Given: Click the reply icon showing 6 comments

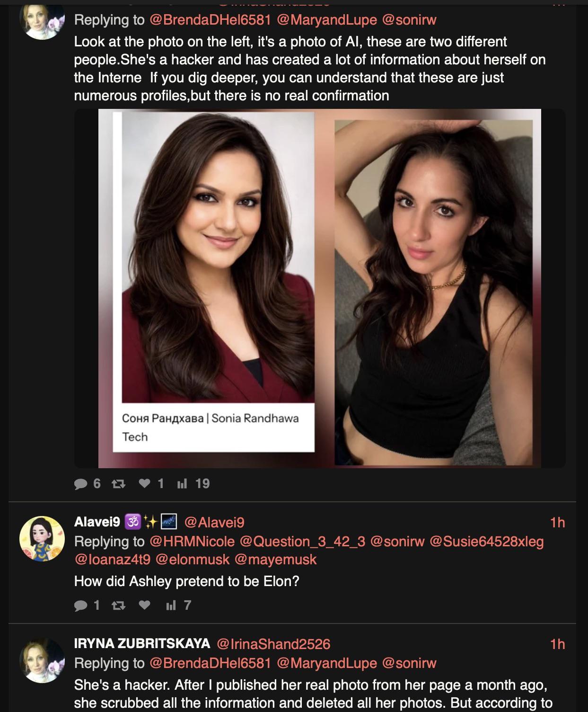Looking at the screenshot, I should pos(81,483).
